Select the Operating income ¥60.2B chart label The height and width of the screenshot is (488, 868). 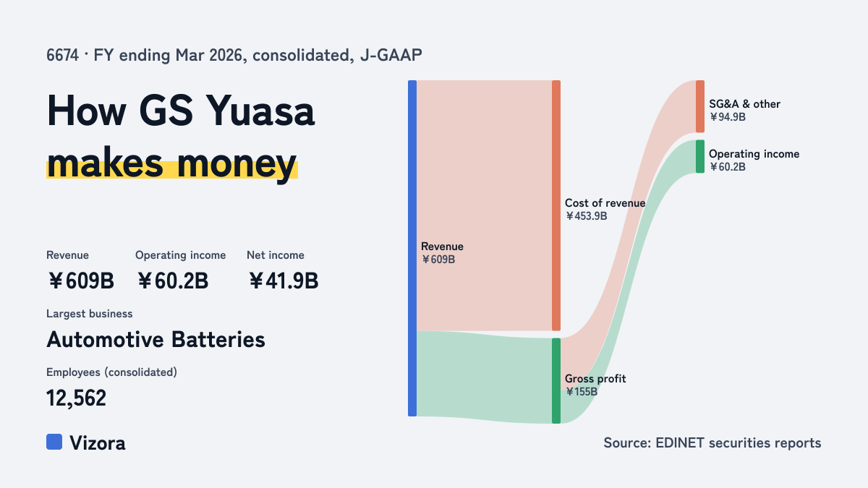tap(754, 160)
